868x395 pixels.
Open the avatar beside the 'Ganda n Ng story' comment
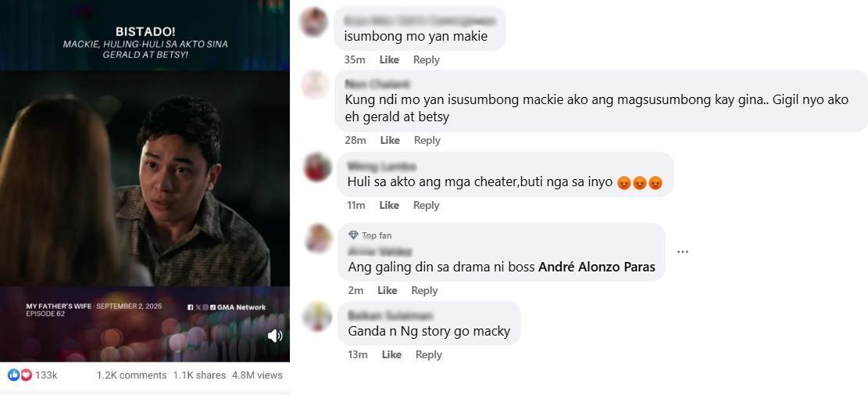point(317,316)
